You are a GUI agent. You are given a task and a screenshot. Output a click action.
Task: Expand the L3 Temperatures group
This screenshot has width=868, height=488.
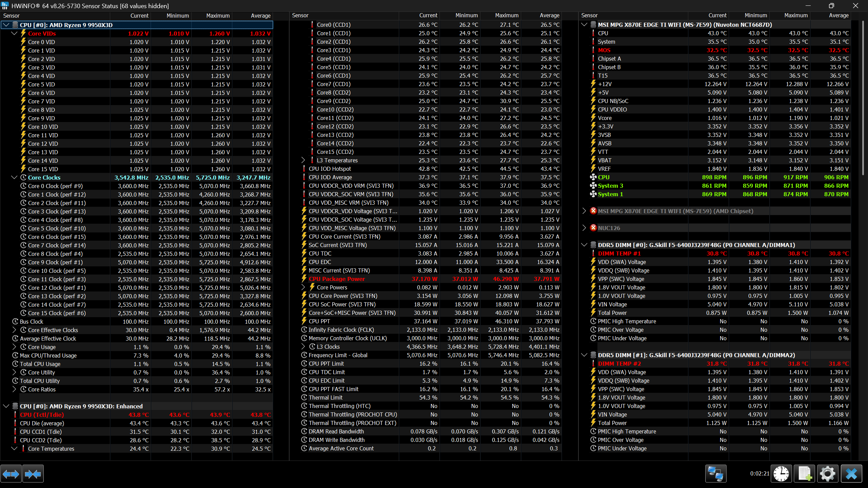pyautogui.click(x=303, y=160)
